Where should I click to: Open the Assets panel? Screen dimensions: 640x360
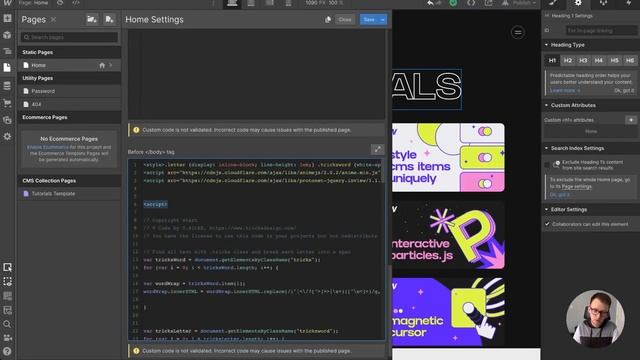[x=7, y=120]
